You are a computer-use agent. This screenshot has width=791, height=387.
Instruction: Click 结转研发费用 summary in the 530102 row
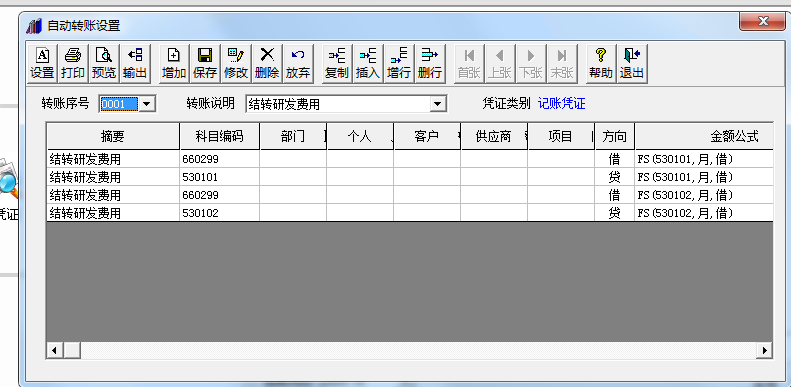113,213
